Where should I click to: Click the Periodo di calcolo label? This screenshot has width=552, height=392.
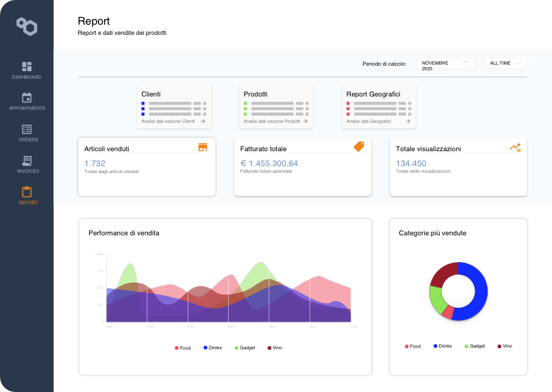coord(384,64)
